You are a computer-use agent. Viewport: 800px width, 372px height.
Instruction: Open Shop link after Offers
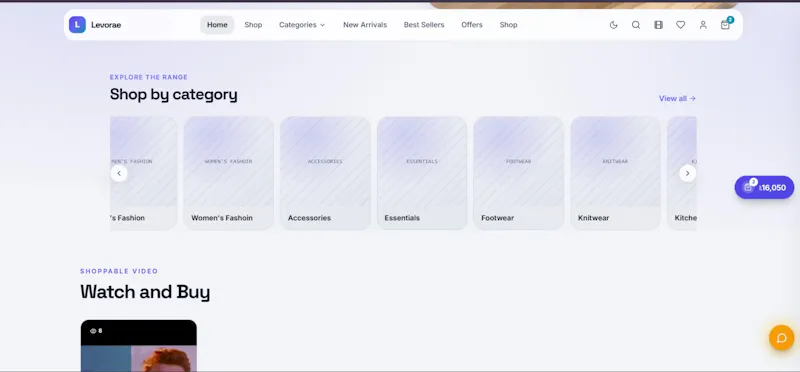[x=508, y=25]
